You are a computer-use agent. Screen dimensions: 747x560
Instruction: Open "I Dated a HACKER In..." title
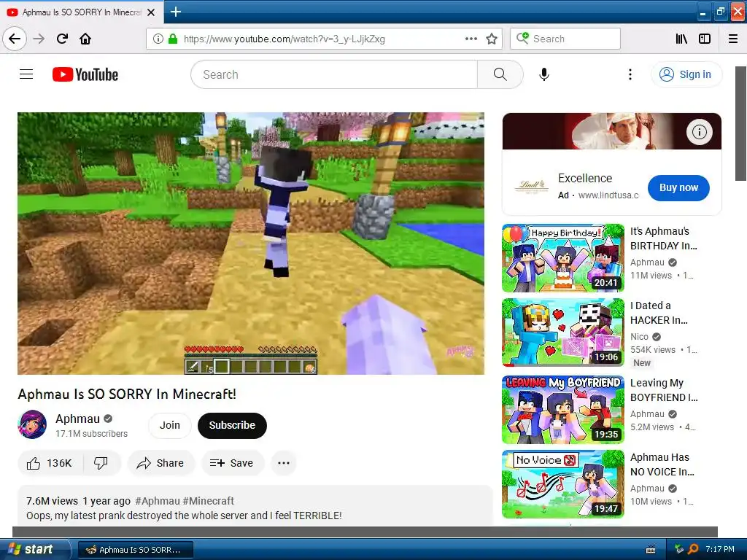click(x=659, y=313)
